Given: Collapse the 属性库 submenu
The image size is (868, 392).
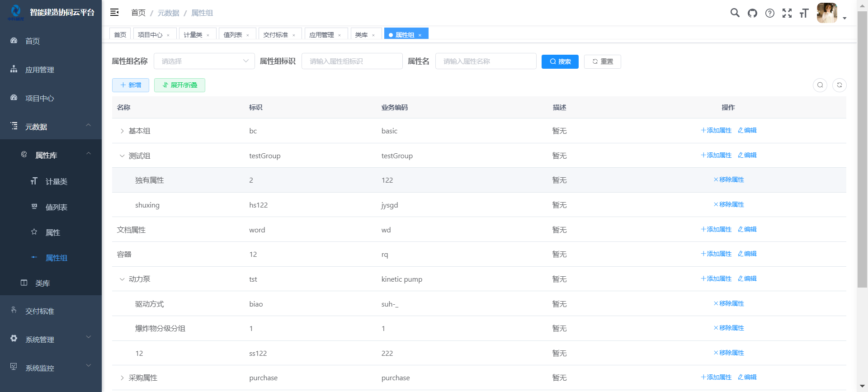Looking at the screenshot, I should (51, 155).
